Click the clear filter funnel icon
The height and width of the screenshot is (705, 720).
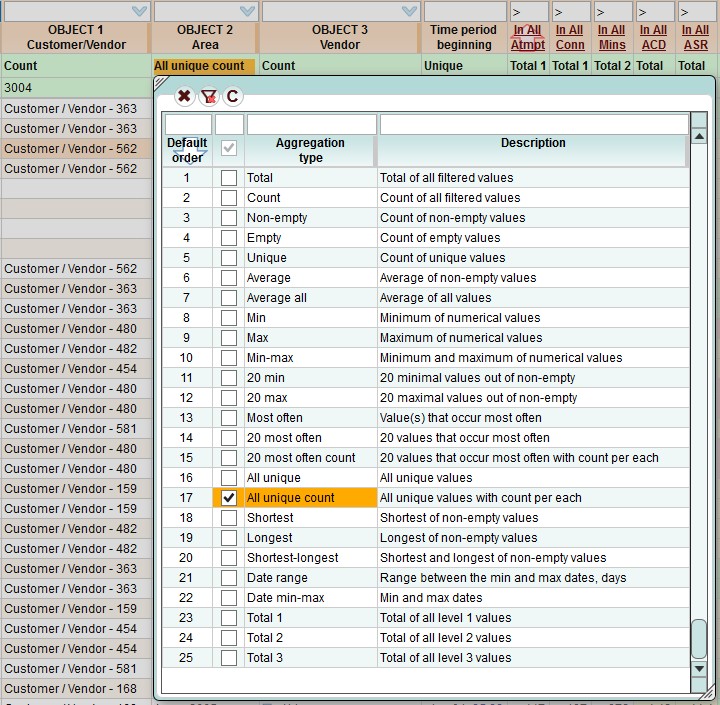click(208, 96)
